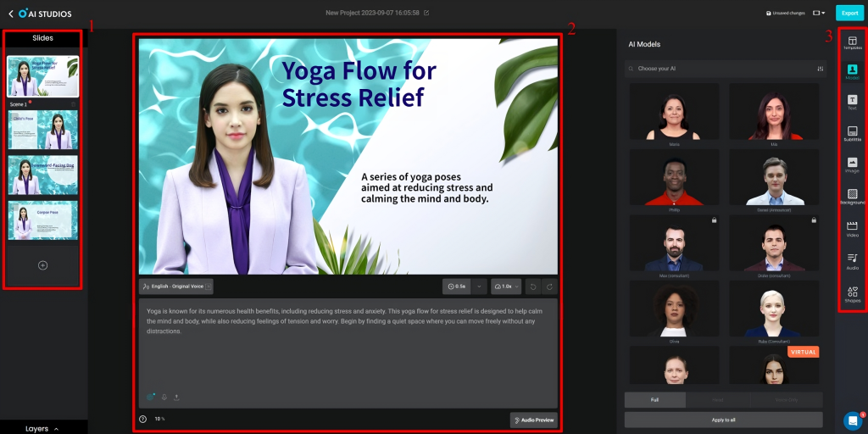Open the Templates panel in the sidebar

852,42
